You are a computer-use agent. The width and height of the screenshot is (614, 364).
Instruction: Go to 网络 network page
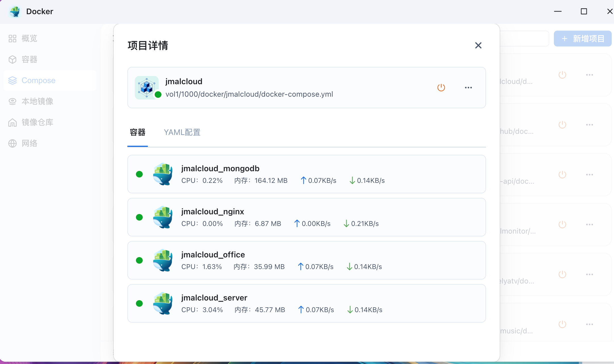[29, 143]
